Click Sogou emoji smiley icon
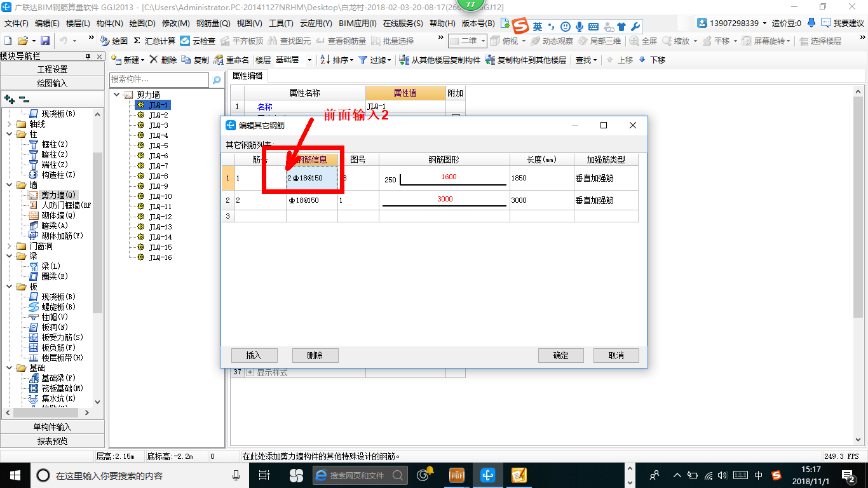Screen dimensions: 868x488 [566, 27]
